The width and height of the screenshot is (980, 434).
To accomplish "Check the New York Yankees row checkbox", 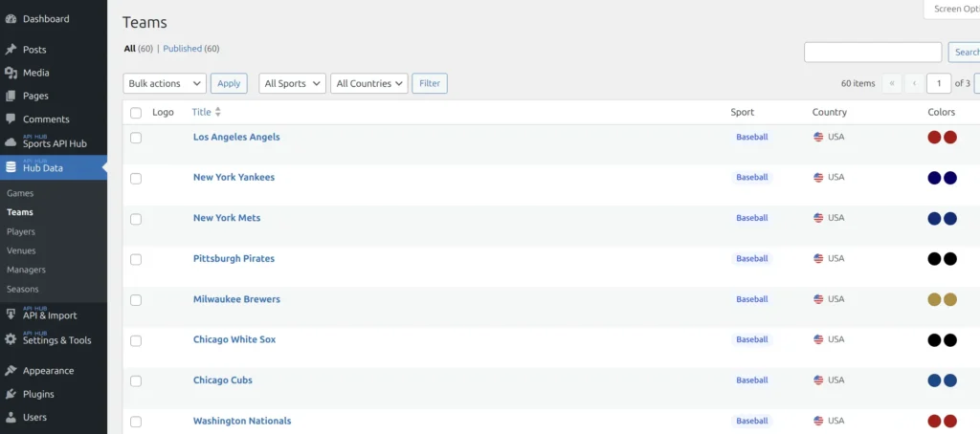I will pyautogui.click(x=136, y=179).
